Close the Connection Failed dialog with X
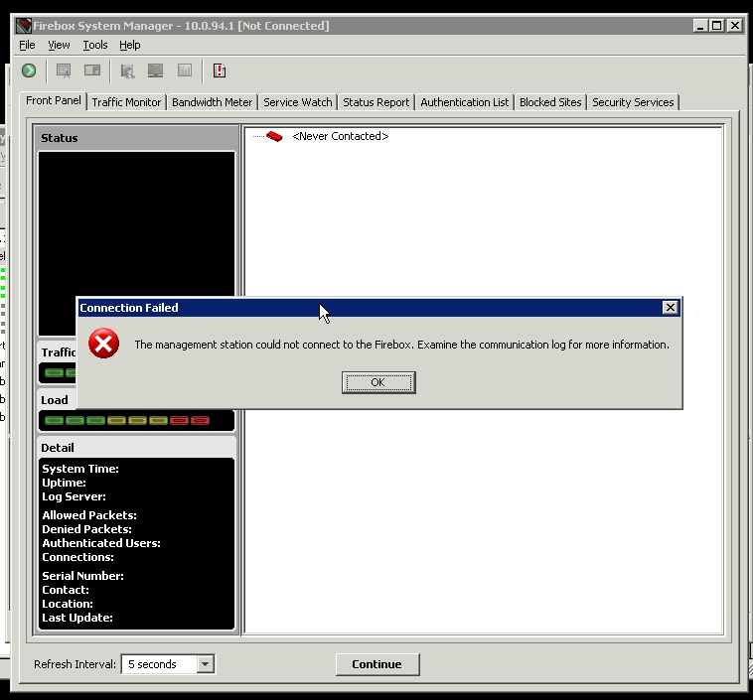The image size is (753, 700). [671, 308]
